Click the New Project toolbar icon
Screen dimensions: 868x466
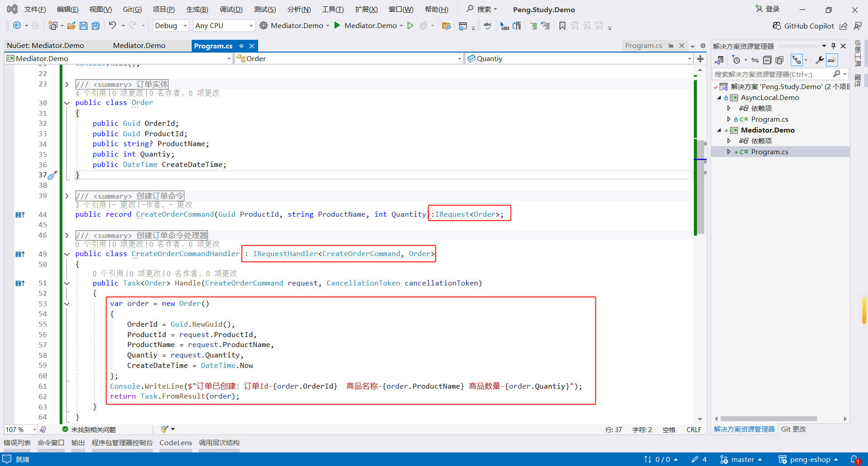pos(53,26)
